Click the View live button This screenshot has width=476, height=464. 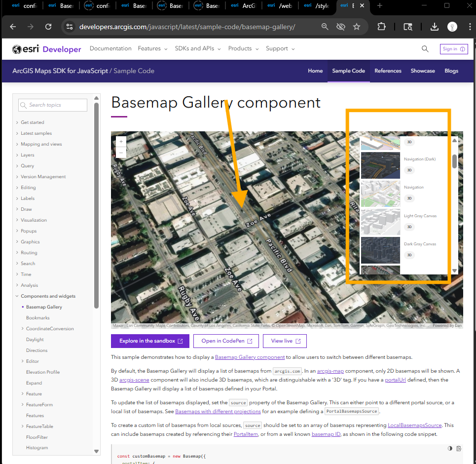[285, 341]
